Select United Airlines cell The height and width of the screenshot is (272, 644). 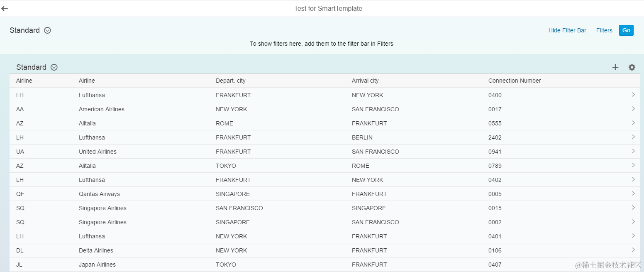click(98, 152)
